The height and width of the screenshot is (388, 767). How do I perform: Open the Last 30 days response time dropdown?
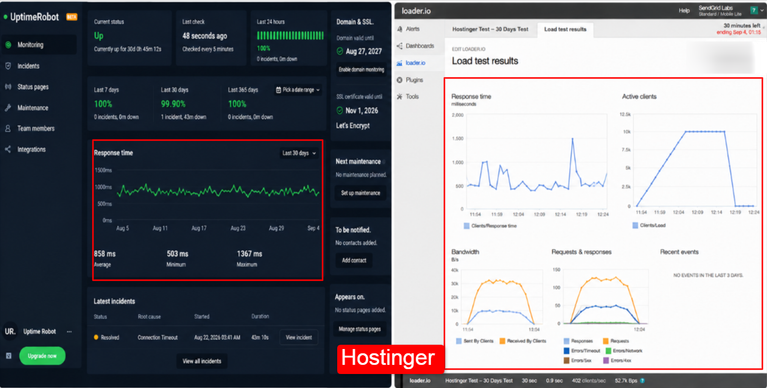[x=299, y=153]
